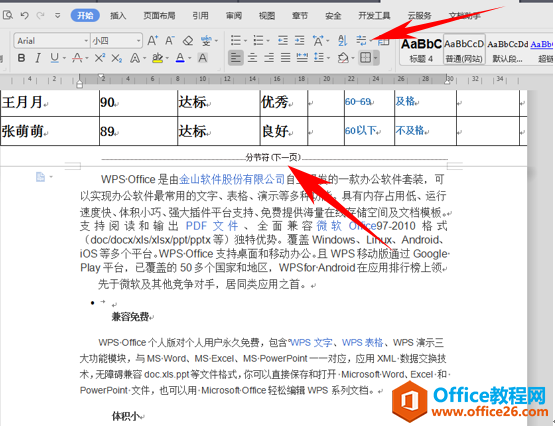Open the 章节 tab
Screen dimensions: 555x429
click(x=300, y=16)
